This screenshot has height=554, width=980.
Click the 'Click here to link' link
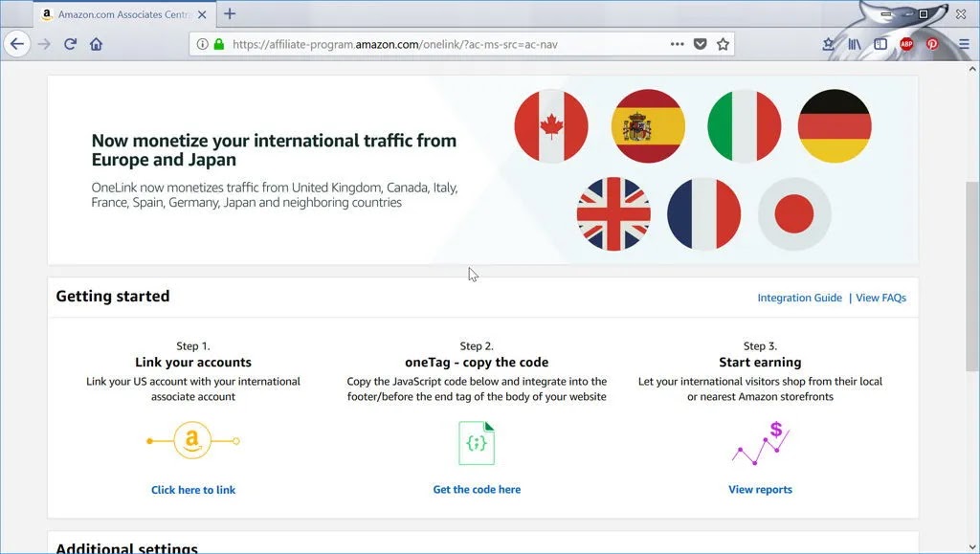[x=193, y=490]
